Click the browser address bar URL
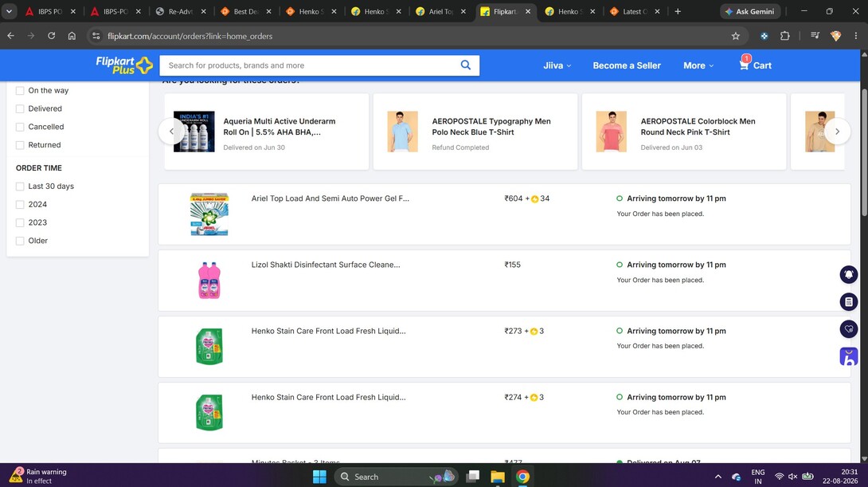The height and width of the screenshot is (487, 868). (190, 36)
